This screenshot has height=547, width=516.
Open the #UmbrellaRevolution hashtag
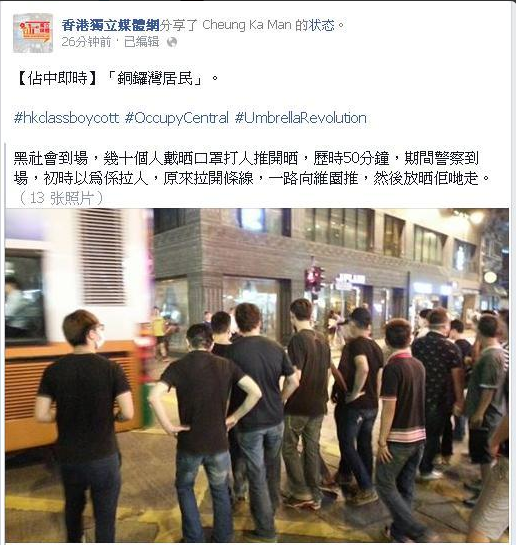(301, 118)
